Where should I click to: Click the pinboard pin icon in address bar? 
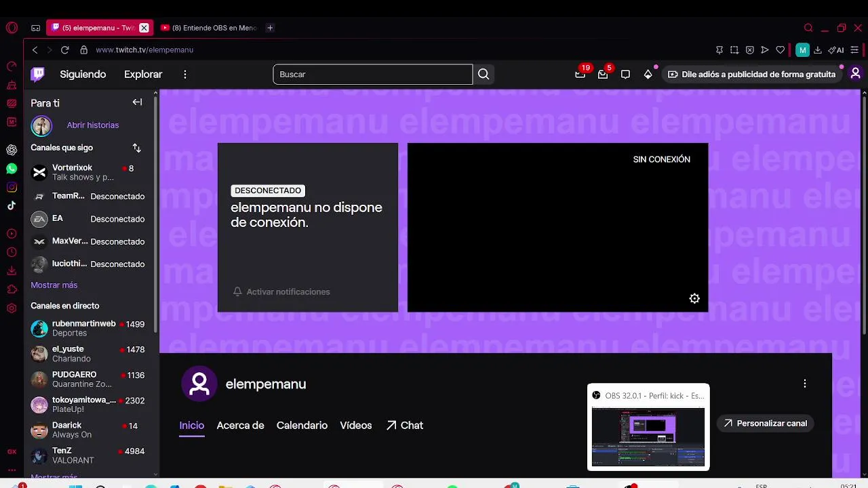(719, 49)
